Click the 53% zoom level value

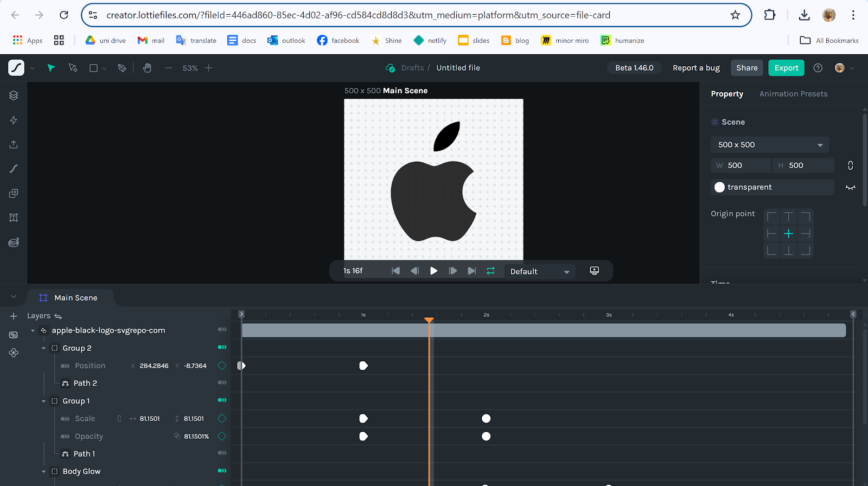[190, 68]
